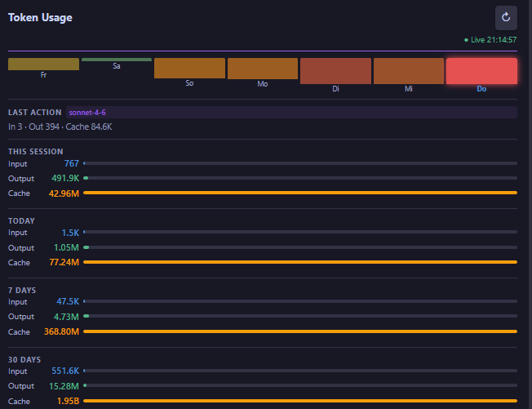Select the Fr day usage bar

[43, 64]
